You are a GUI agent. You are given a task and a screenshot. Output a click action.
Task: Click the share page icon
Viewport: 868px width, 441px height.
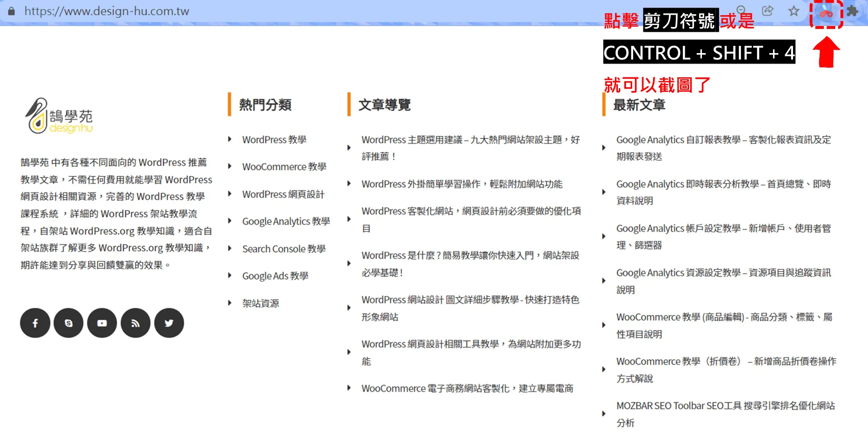767,10
